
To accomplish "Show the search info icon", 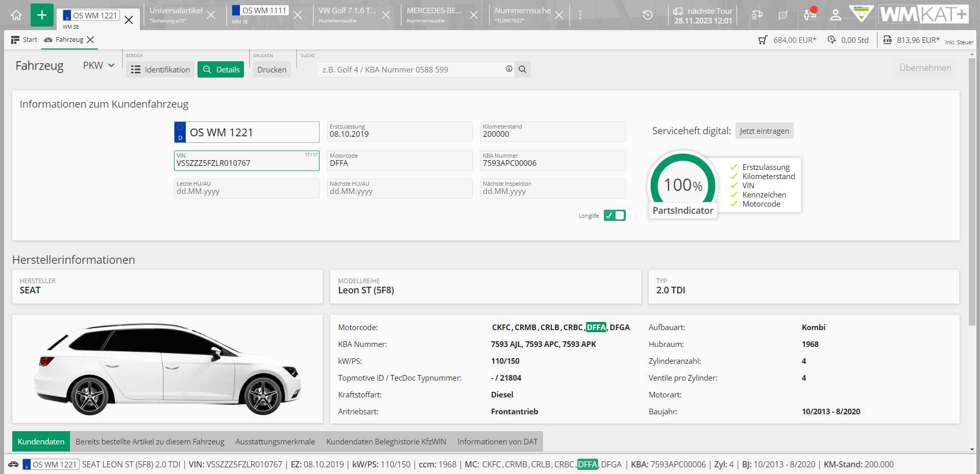I will click(509, 69).
